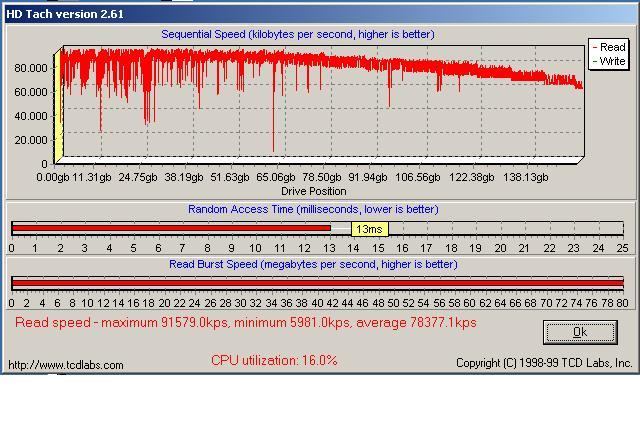Click the 20.000 y-axis label
640x432 pixels.
coord(31,140)
